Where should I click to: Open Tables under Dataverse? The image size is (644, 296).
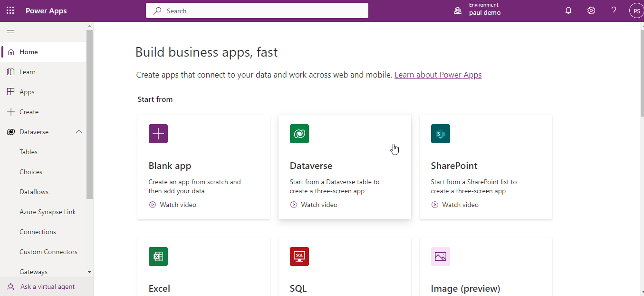tap(29, 152)
